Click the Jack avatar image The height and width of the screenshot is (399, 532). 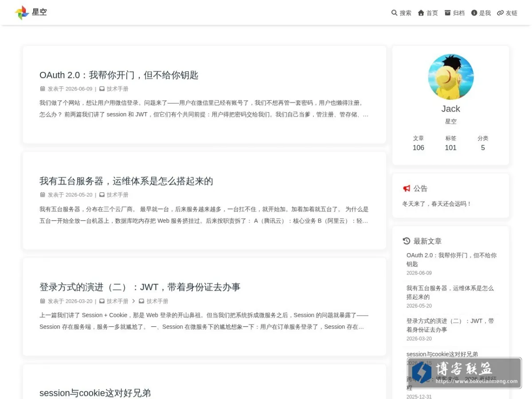coord(451,77)
